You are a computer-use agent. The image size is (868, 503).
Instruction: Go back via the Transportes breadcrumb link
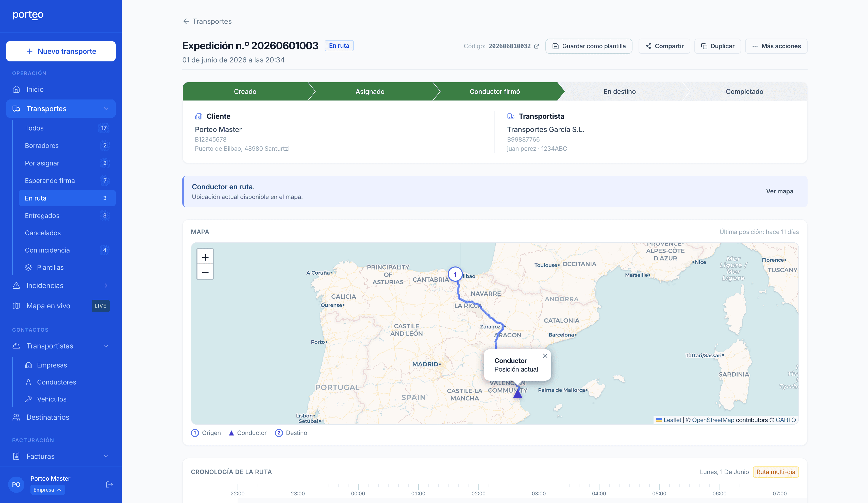[212, 21]
